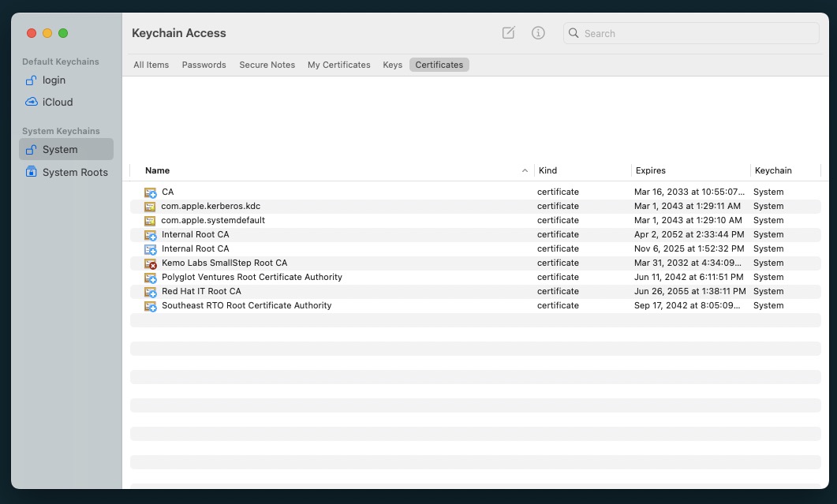This screenshot has height=504, width=837.
Task: Click inside the Search field
Action: point(694,33)
